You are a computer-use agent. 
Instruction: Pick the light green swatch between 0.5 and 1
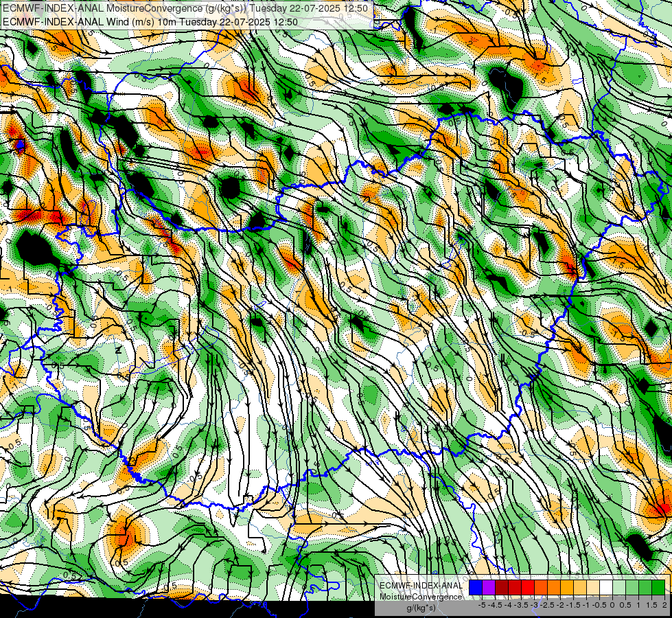point(632,587)
